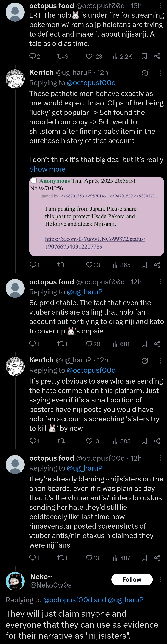This screenshot has width=167, height=644.
Task: Tick the checkbox beside Anonymous in screenshot
Action: tap(34, 181)
